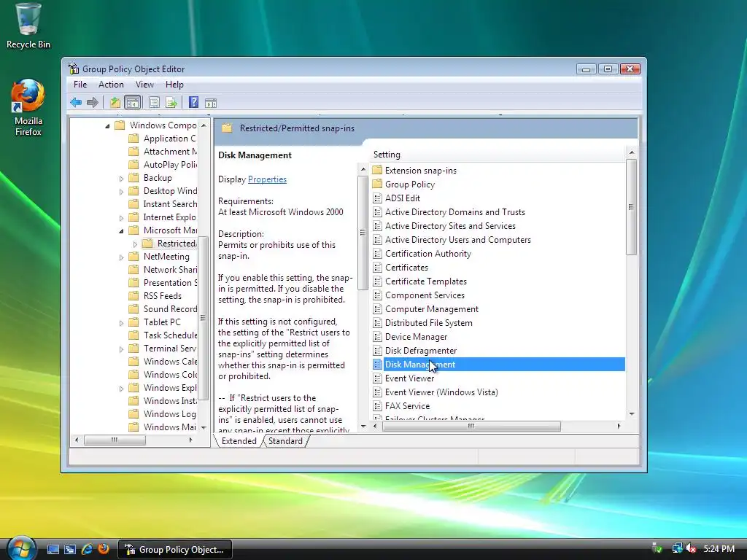Viewport: 747px width, 560px height.
Task: Click the FAX Service setting icon
Action: [377, 406]
